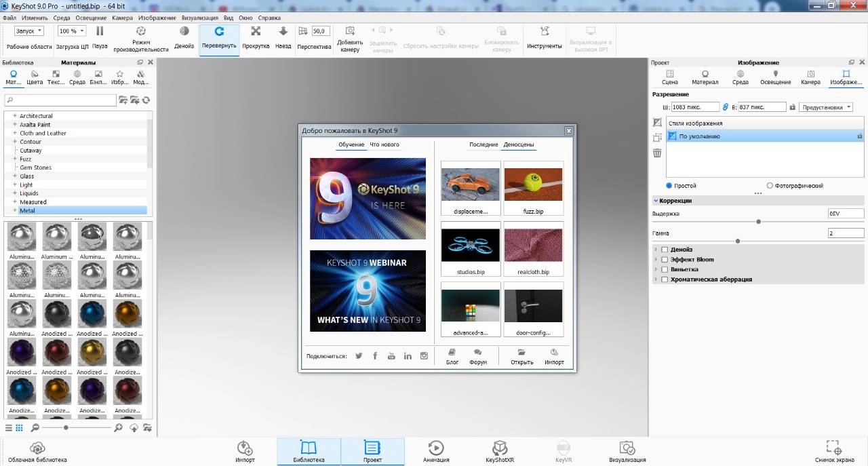Click Open (Открыть) in the welcome dialog
Screen dimensions: 868x466
(521, 357)
